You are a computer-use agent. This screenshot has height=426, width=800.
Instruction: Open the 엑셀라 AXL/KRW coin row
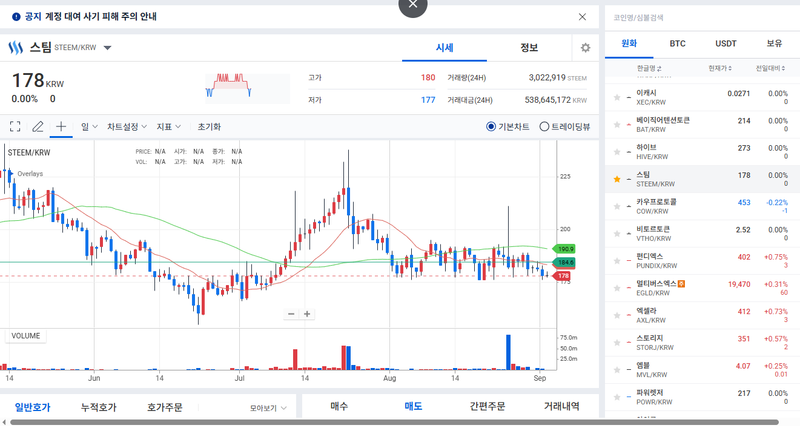[702, 315]
